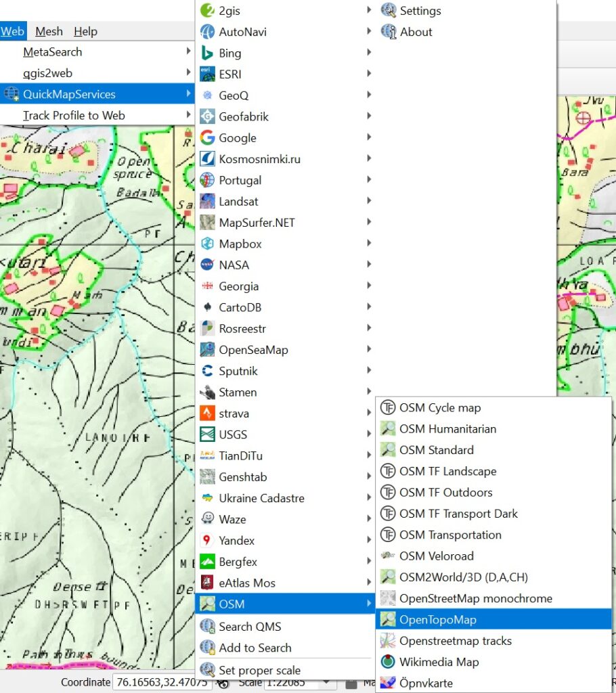Choose OSM Humanitarian layer
This screenshot has width=616, height=693.
[x=493, y=428]
